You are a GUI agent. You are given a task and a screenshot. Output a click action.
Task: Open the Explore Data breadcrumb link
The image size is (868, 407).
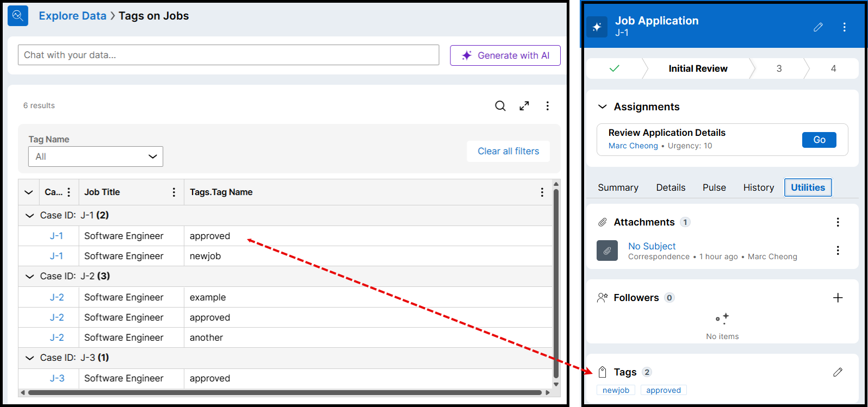pos(72,16)
